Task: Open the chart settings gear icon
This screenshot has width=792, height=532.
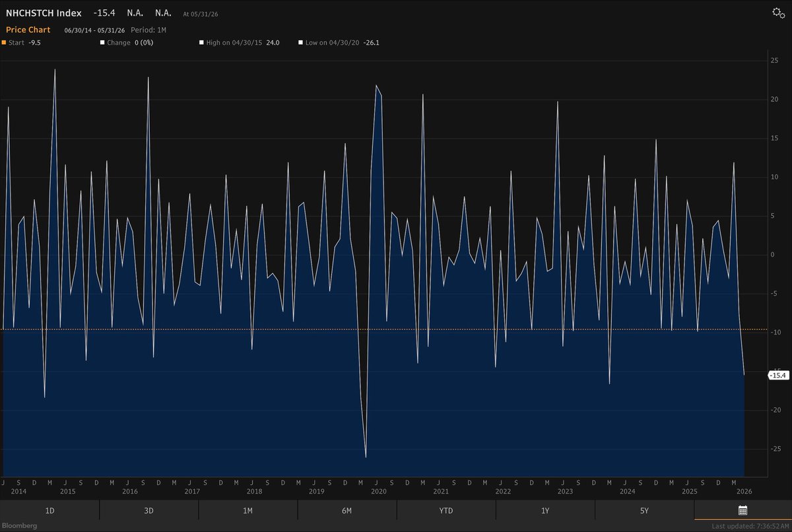Action: [x=777, y=13]
